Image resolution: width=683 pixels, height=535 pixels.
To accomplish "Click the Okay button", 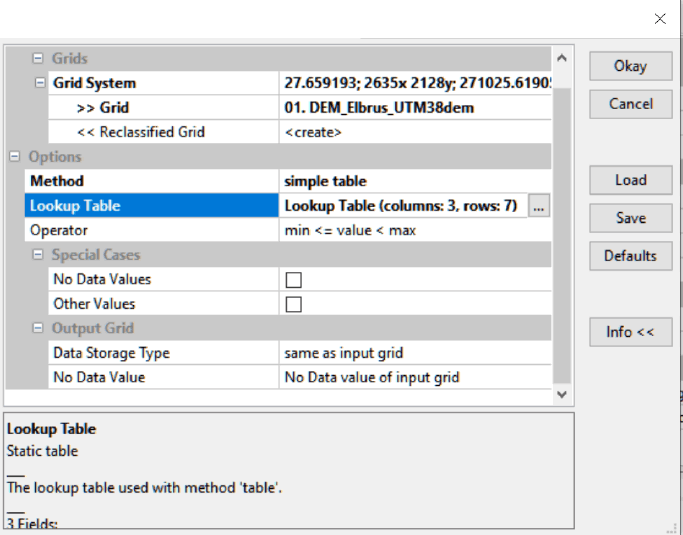I will point(630,66).
